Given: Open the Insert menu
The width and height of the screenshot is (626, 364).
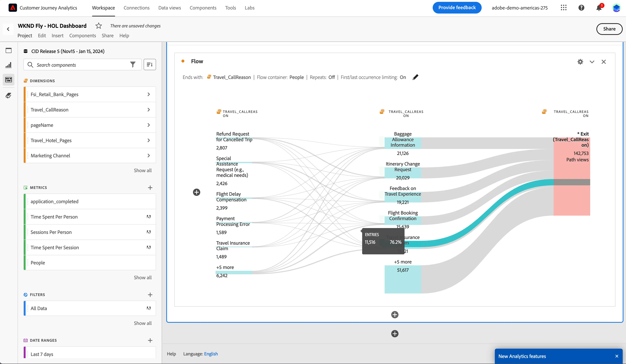Looking at the screenshot, I should pos(57,35).
